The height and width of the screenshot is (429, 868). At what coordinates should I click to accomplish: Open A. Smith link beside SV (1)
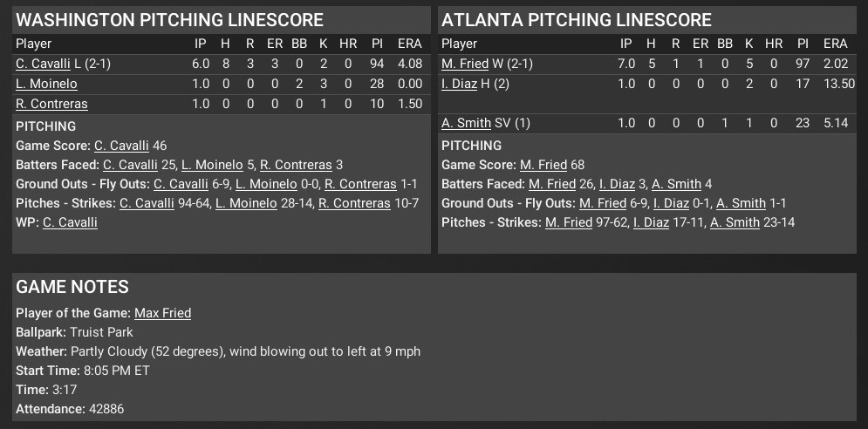(x=466, y=123)
